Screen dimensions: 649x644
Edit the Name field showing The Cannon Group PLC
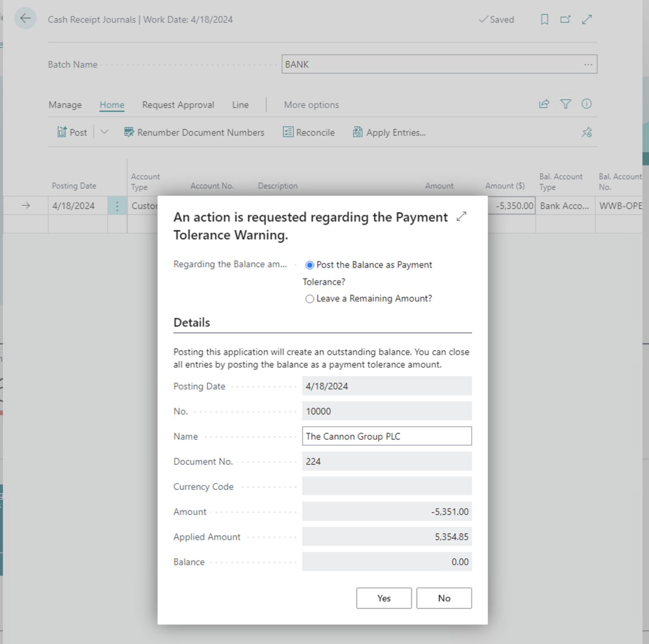[x=387, y=436]
